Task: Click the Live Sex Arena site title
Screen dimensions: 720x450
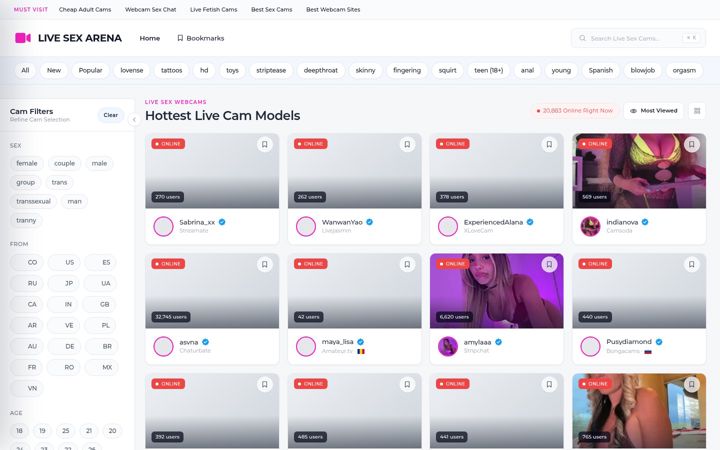Action: pyautogui.click(x=80, y=38)
